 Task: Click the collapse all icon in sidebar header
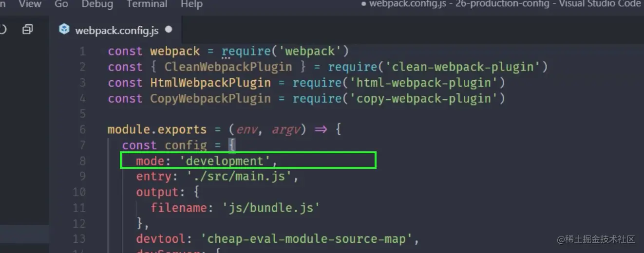[28, 30]
